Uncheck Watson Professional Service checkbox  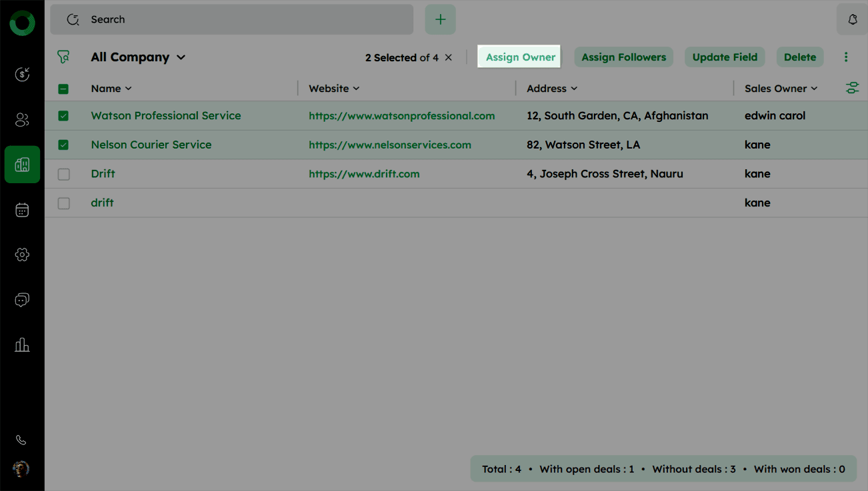(63, 116)
